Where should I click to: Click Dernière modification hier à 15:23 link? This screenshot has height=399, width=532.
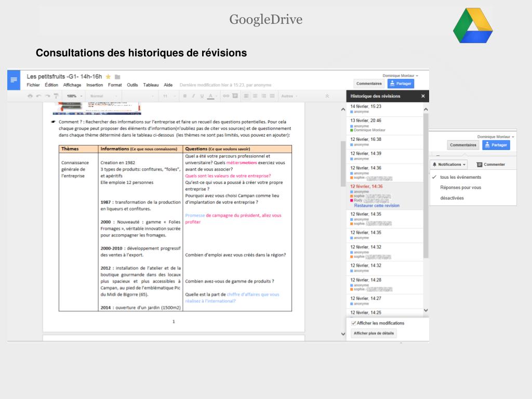(x=225, y=85)
